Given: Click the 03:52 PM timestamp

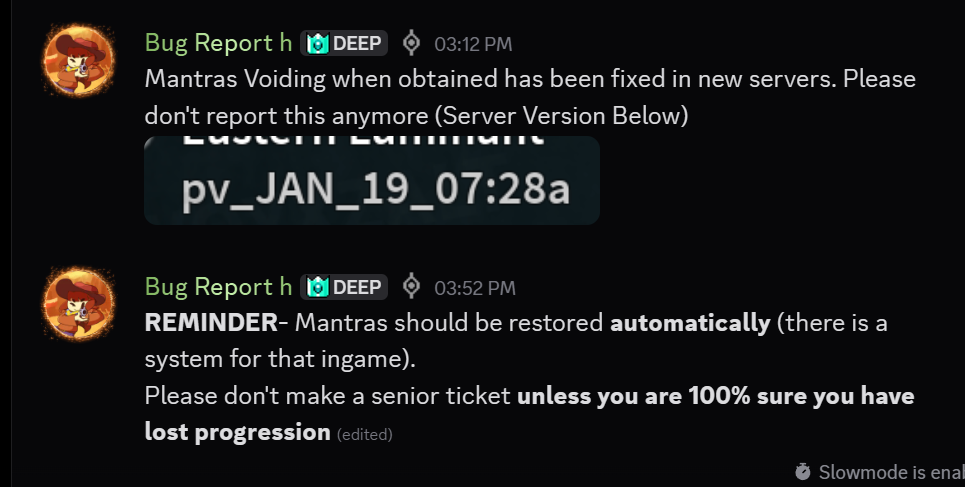Looking at the screenshot, I should tap(474, 289).
